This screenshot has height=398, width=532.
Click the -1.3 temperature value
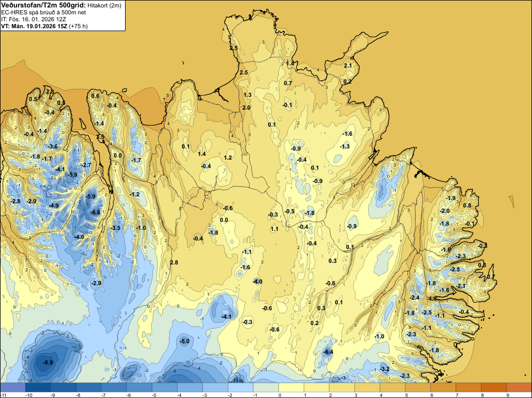point(345,146)
